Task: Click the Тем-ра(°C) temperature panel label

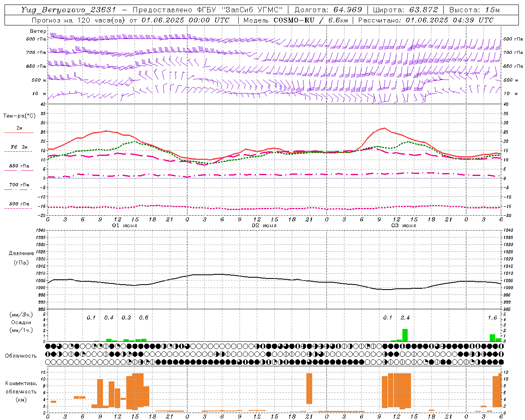Action: click(19, 116)
